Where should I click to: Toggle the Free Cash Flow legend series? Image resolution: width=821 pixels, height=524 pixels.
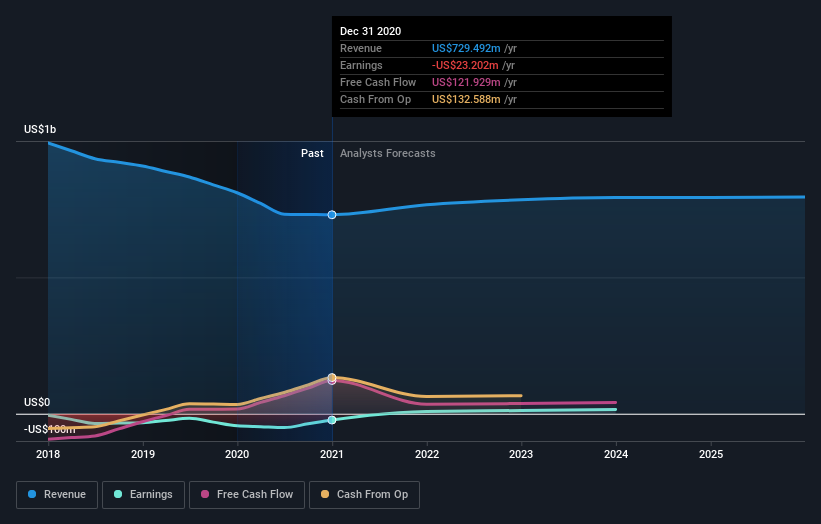[247, 495]
